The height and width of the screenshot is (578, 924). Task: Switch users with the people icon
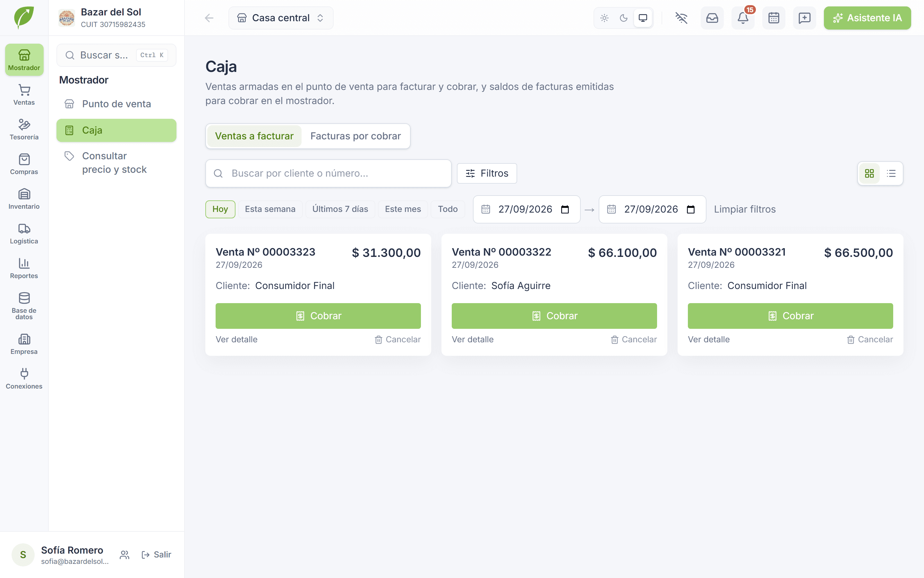pos(124,555)
